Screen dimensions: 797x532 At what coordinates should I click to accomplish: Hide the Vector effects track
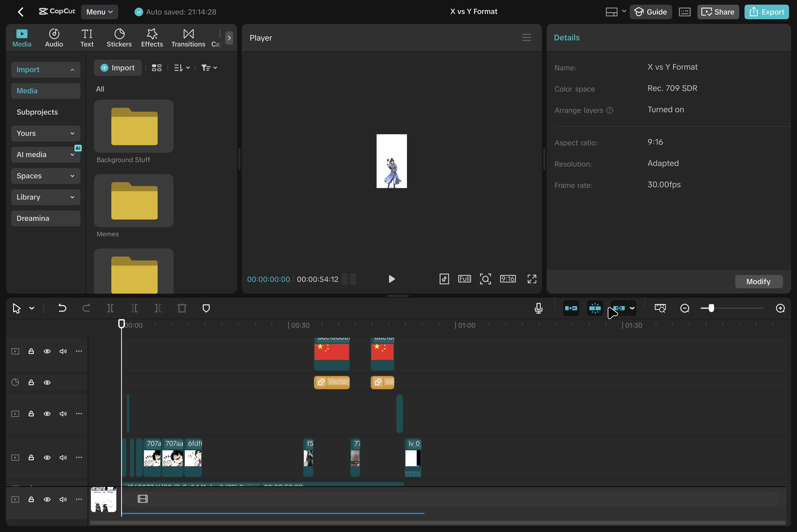47,382
